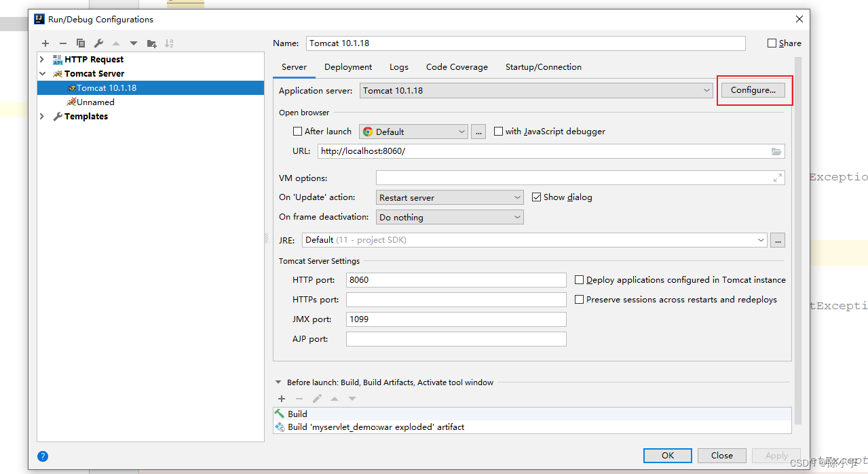Open the Application server dropdown

pyautogui.click(x=704, y=90)
